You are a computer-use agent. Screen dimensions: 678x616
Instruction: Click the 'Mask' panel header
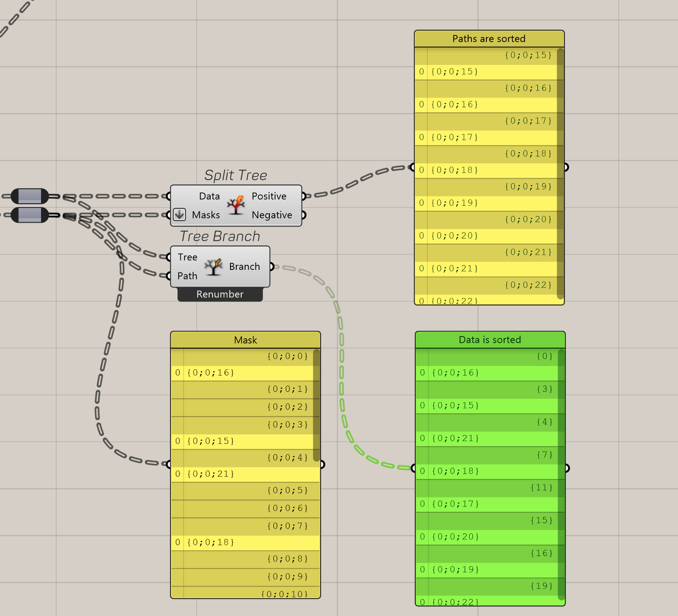(245, 340)
